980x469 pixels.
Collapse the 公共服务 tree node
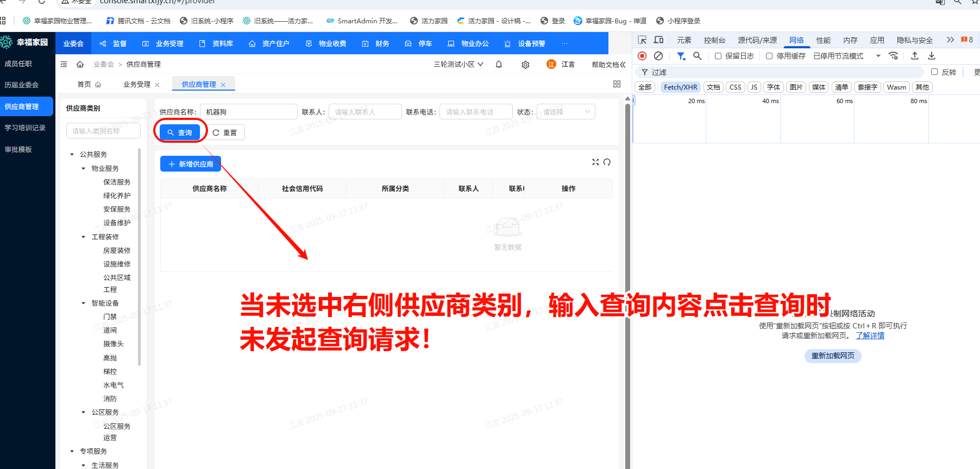(72, 155)
